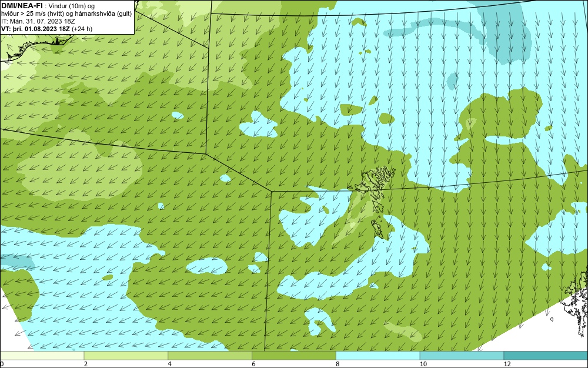
Task: Click the 2–4 m/s light green swatch
Action: click(x=126, y=356)
